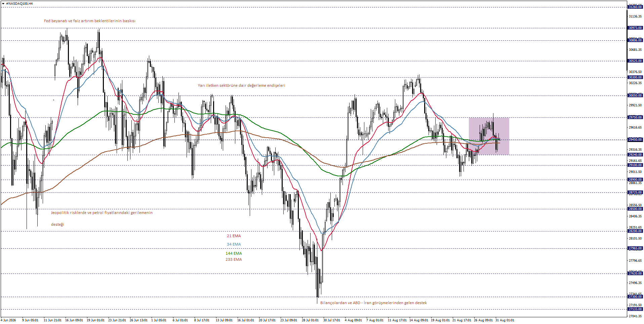The image size is (644, 324).
Task: Click the 28900.00 price level tag
Action: click(635, 180)
